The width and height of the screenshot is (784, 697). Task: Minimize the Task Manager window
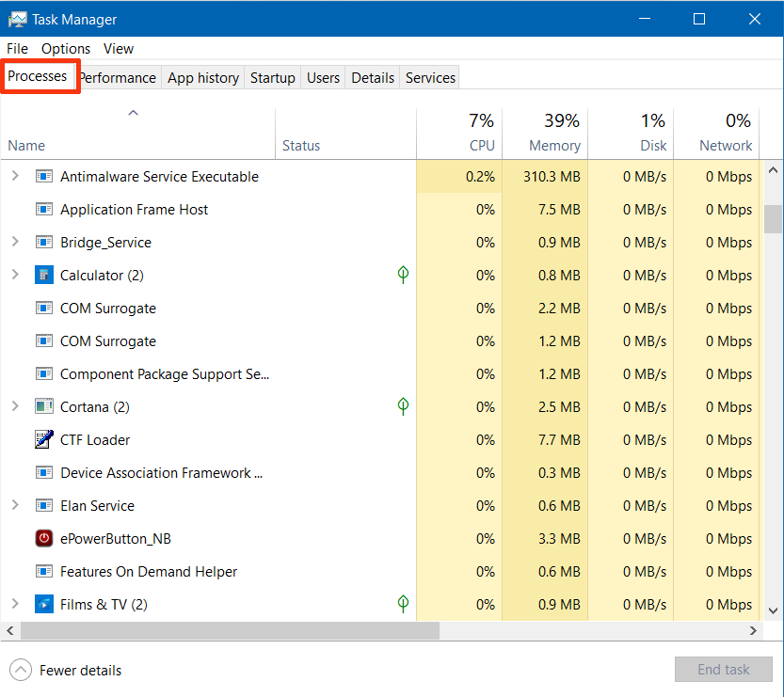[x=645, y=19]
